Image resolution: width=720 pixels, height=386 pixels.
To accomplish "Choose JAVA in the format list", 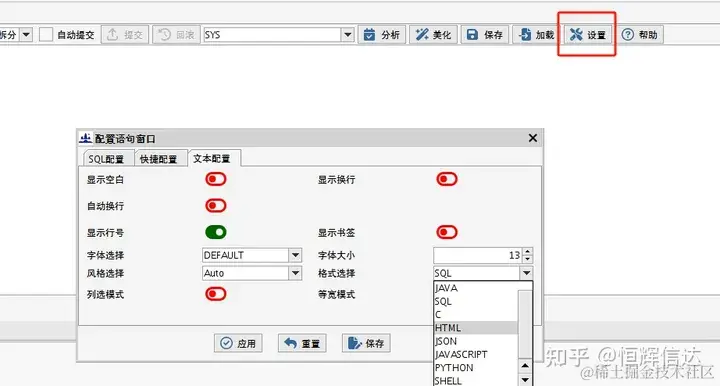I will tap(476, 288).
